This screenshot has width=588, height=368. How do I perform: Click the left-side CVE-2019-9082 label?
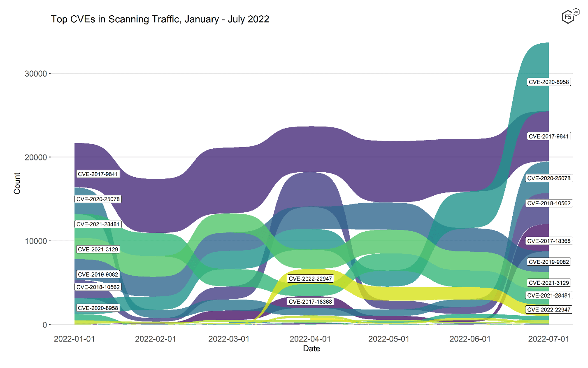(x=98, y=274)
